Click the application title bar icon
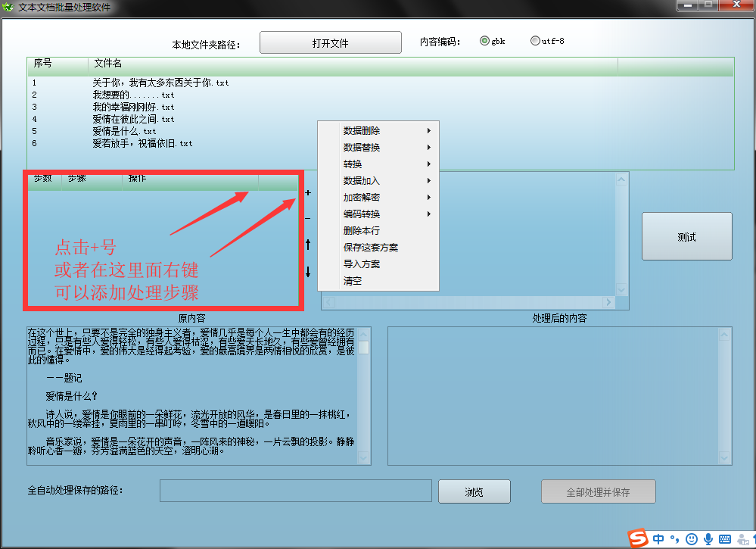 click(8, 7)
